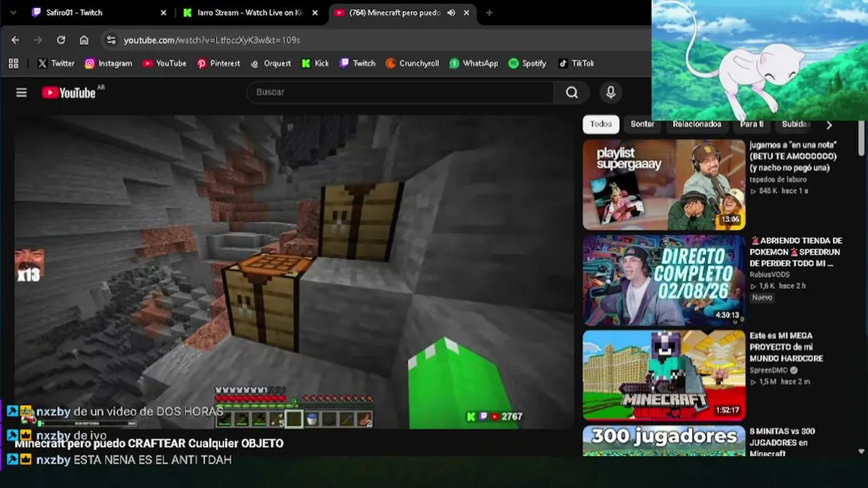This screenshot has height=488, width=868.
Task: Switch to the Safiro01 Twitch tab
Action: [x=99, y=13]
